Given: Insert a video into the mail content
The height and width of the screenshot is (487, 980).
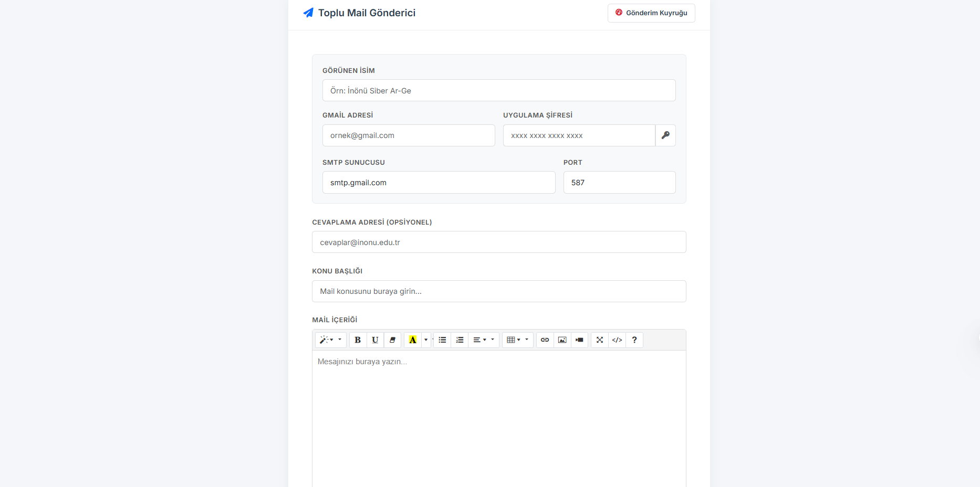Looking at the screenshot, I should click(579, 340).
